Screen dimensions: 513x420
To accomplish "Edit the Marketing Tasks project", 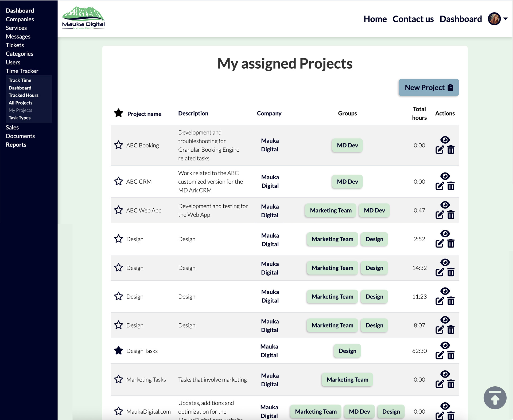I will [440, 384].
